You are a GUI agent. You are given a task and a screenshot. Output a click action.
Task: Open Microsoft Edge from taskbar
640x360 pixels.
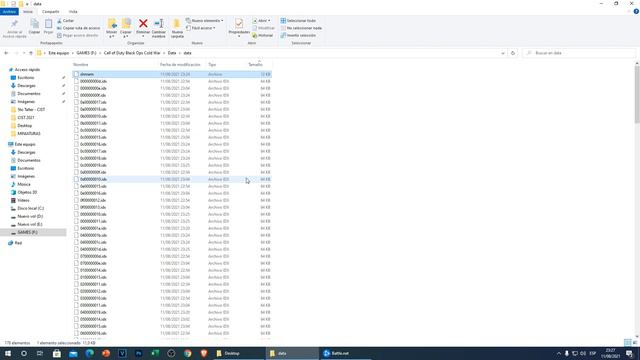coord(89,353)
